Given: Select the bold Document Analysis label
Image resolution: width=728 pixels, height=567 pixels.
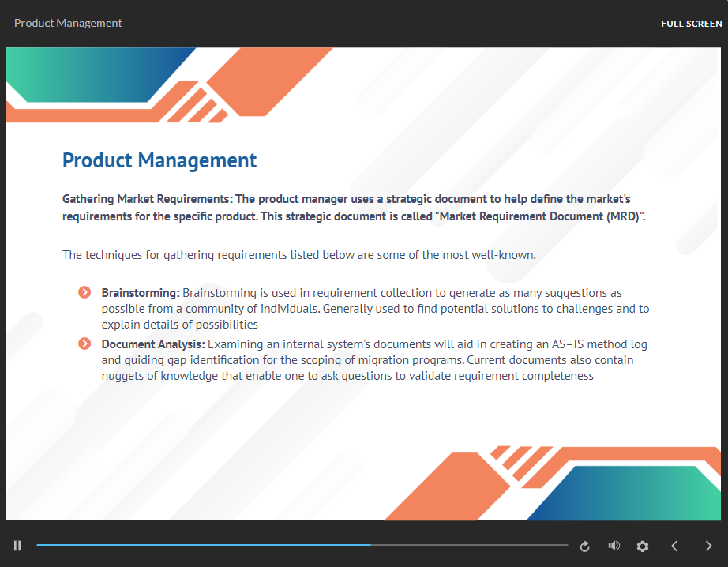Looking at the screenshot, I should pyautogui.click(x=153, y=344).
